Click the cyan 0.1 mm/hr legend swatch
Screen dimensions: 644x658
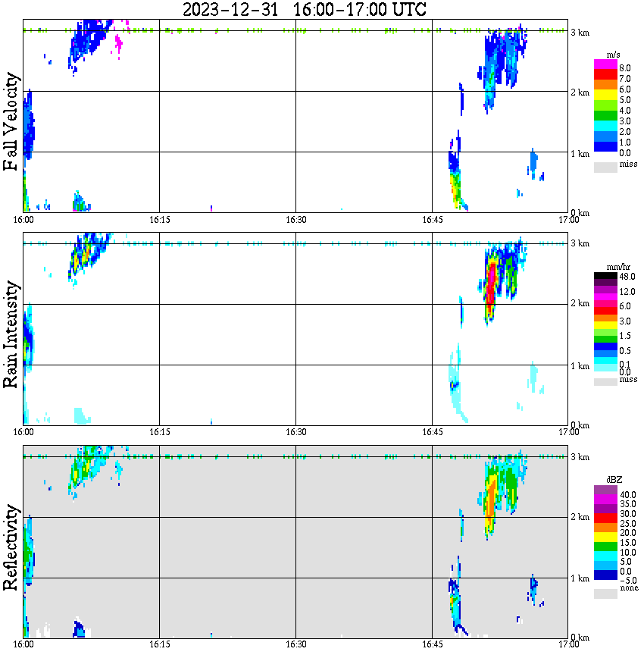pos(605,361)
